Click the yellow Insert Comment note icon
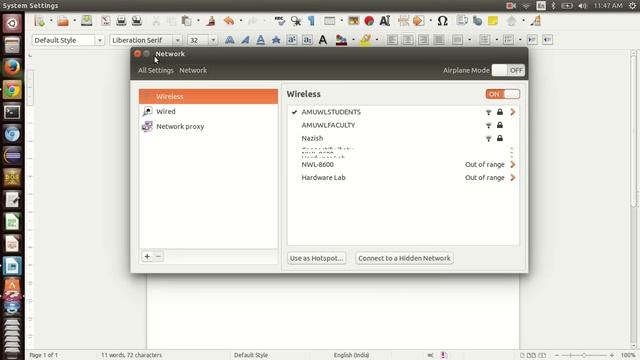Screen dimensions: 640x360 tap(493, 20)
